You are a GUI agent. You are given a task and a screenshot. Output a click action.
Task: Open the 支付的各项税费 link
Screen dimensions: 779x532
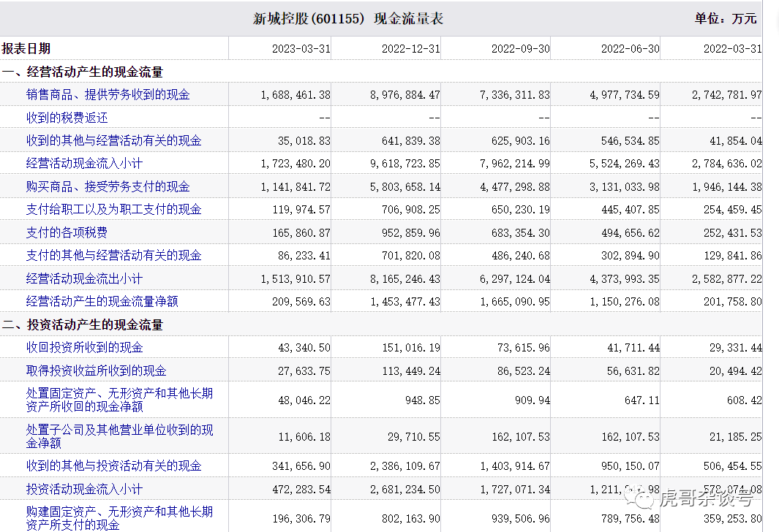[x=67, y=232]
